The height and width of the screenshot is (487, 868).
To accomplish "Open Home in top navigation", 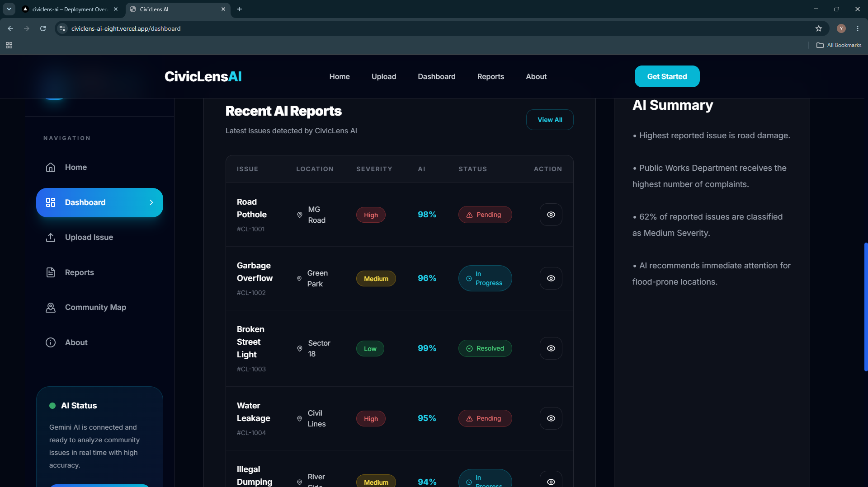I will (x=340, y=76).
